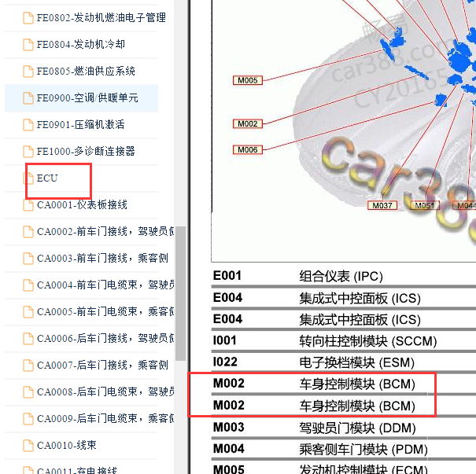Click file icon beside CA0004
The width and height of the screenshot is (476, 474).
28,285
